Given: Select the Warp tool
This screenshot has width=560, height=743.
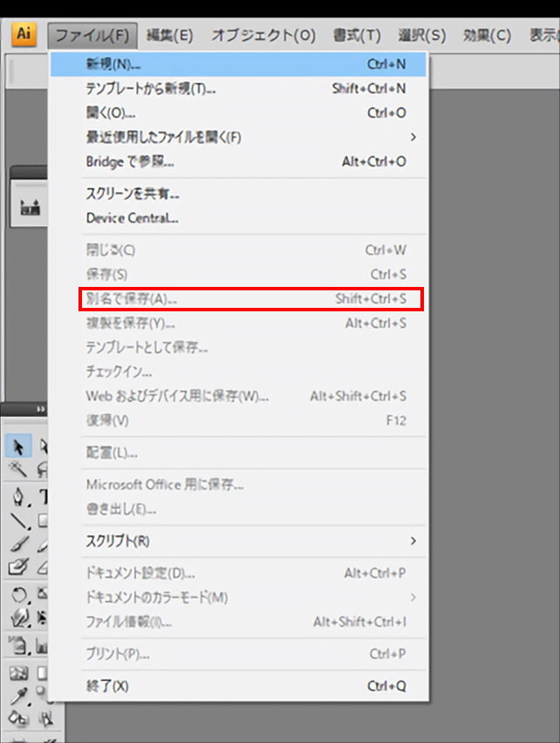Looking at the screenshot, I should click(19, 617).
